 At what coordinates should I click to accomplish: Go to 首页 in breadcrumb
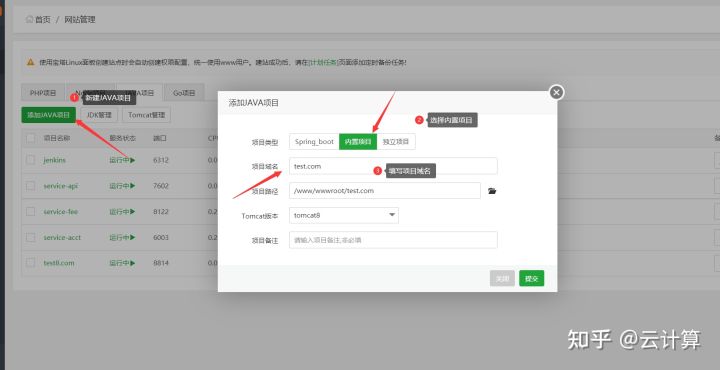pyautogui.click(x=43, y=20)
